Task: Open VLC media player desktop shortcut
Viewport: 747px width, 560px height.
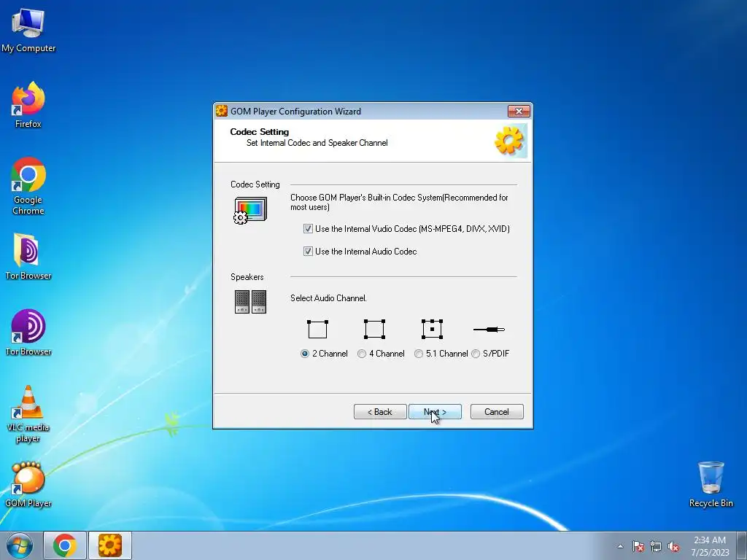Action: [28, 414]
